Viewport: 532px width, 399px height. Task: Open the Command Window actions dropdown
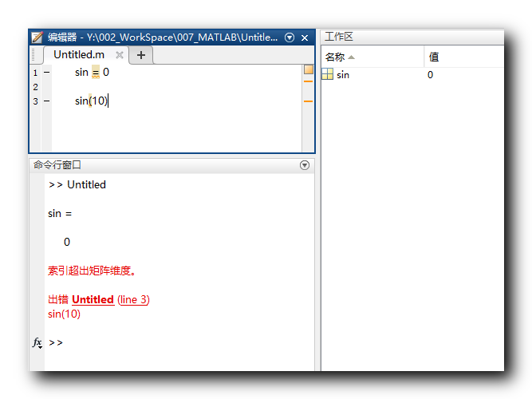click(305, 165)
